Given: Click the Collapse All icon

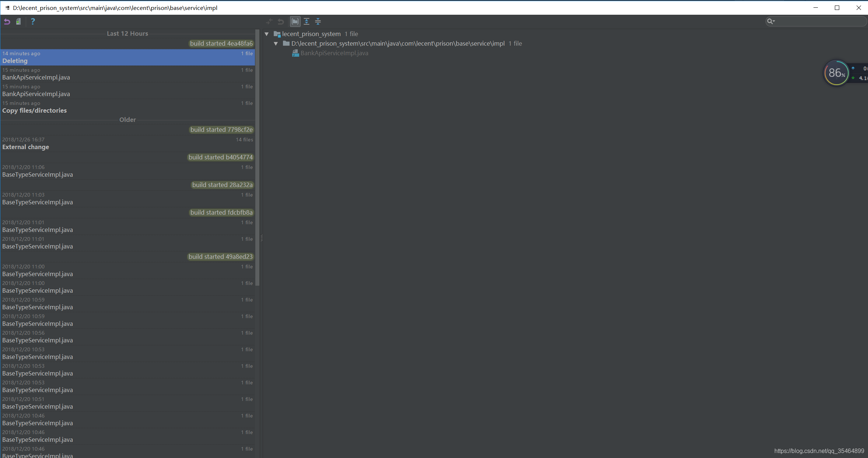Looking at the screenshot, I should [318, 21].
